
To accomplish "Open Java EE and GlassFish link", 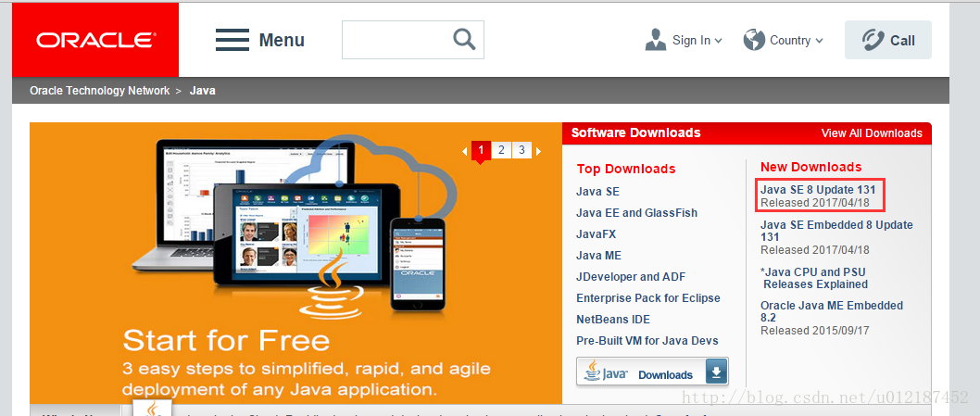I will 637,213.
